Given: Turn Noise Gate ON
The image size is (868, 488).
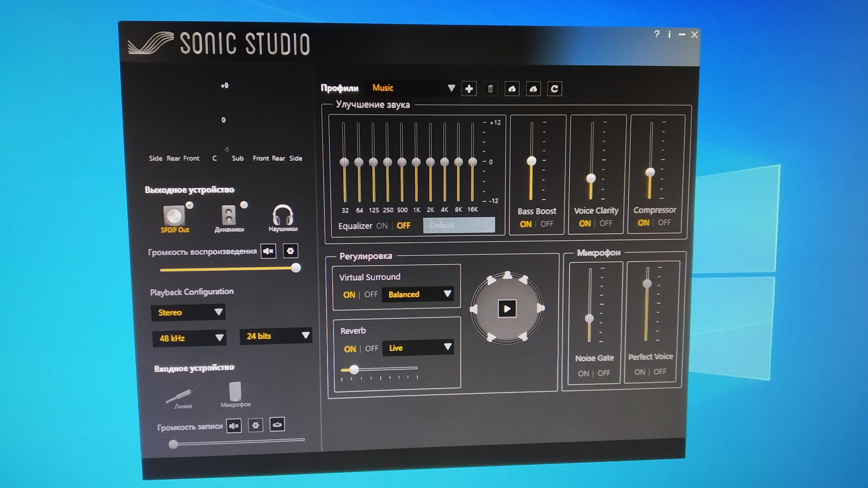Looking at the screenshot, I should [584, 373].
